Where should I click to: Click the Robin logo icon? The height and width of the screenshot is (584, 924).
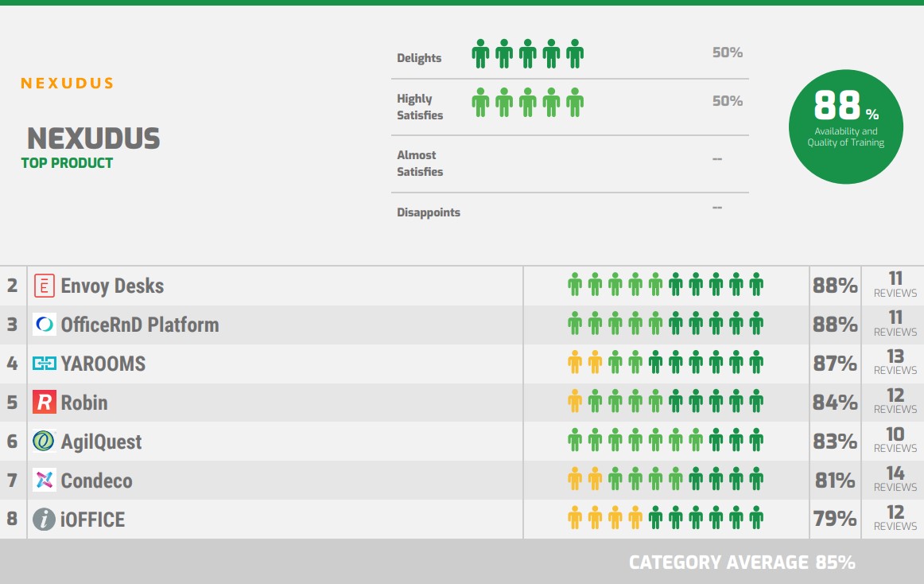(x=45, y=403)
